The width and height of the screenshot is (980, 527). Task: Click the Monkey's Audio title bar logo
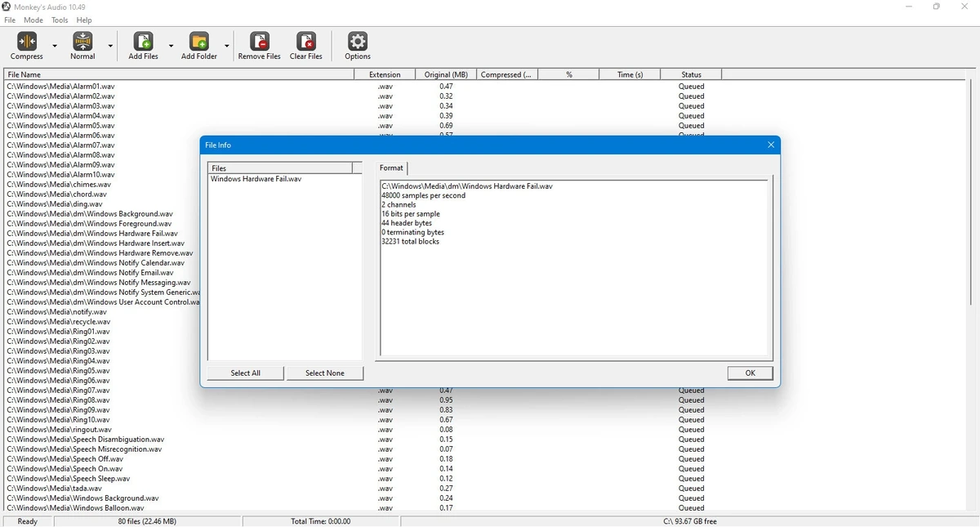point(7,7)
